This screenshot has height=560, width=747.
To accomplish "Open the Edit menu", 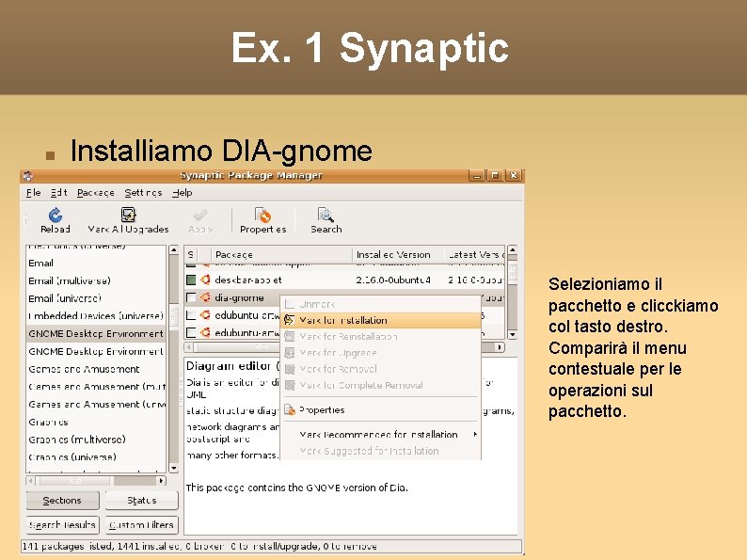I will 59,193.
